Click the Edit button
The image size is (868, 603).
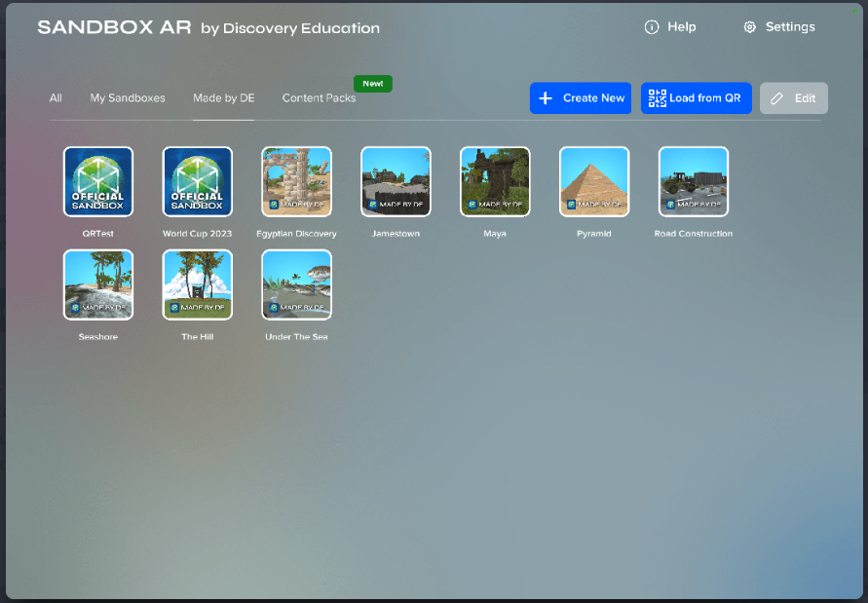794,98
